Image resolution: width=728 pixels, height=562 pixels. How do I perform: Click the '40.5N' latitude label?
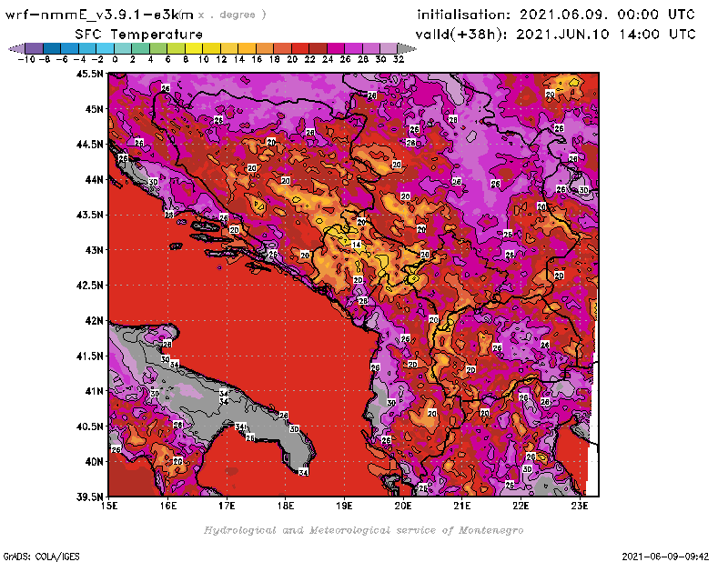point(89,426)
